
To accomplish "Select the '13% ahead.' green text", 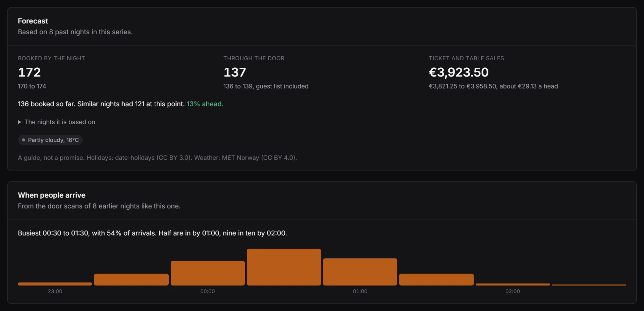I will point(205,104).
